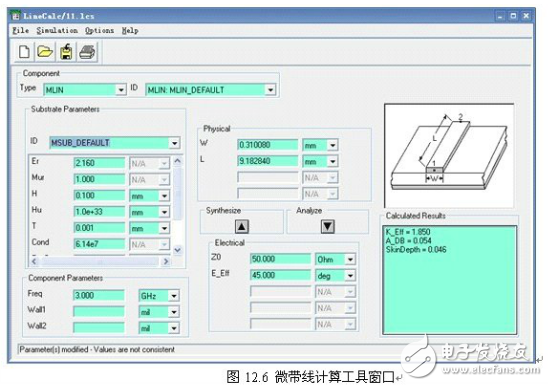Viewport: 548px width, 386px height.
Task: Open the W width mm unit dropdown
Action: coord(333,145)
